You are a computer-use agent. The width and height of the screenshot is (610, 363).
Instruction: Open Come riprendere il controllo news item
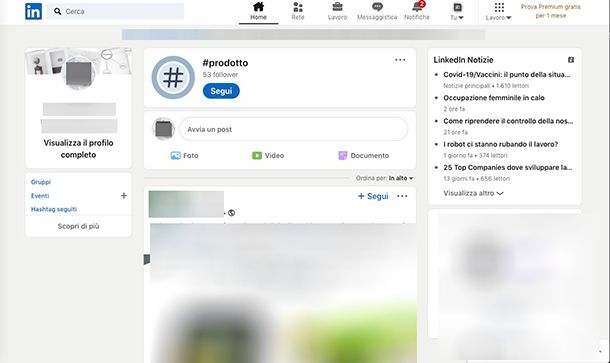click(x=508, y=121)
